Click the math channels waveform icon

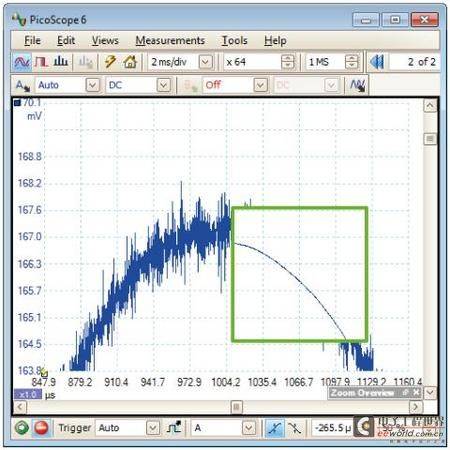(x=357, y=86)
